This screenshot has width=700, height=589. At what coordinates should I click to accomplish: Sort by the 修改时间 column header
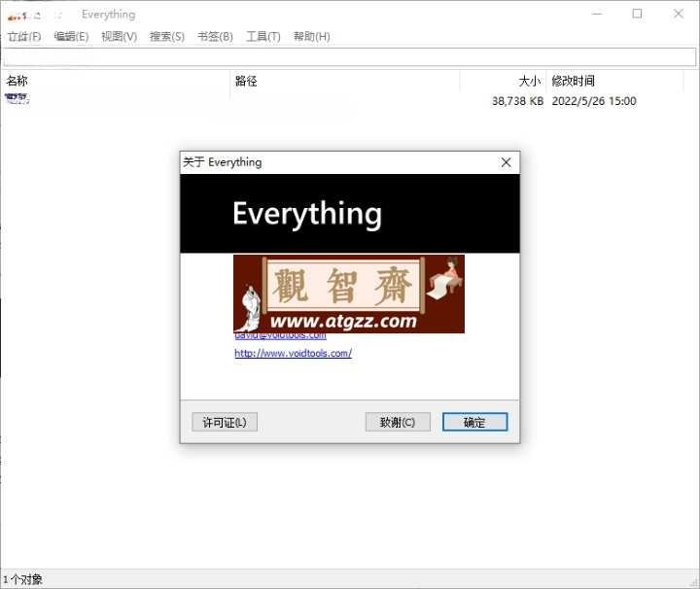tap(614, 81)
